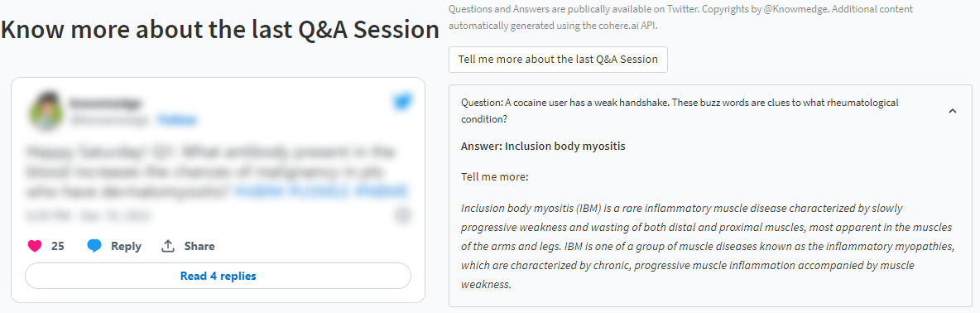980x313 pixels.
Task: Click the blurred tweet timestamp
Action: tap(88, 215)
